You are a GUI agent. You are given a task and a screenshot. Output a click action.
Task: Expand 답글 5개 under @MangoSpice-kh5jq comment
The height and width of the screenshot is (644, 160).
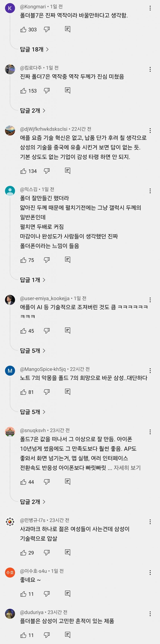pos(33,412)
